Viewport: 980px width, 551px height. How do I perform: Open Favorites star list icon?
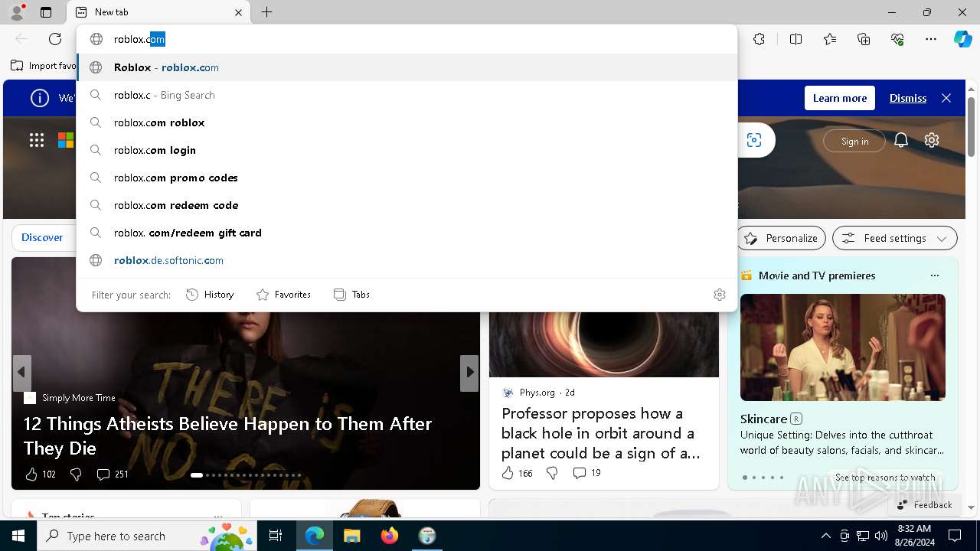[x=830, y=39]
